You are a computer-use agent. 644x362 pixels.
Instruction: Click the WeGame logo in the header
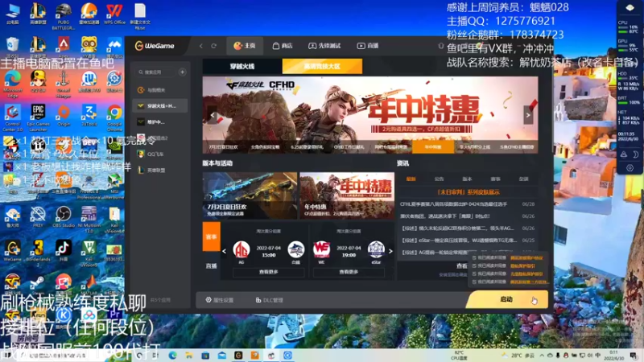click(x=155, y=46)
